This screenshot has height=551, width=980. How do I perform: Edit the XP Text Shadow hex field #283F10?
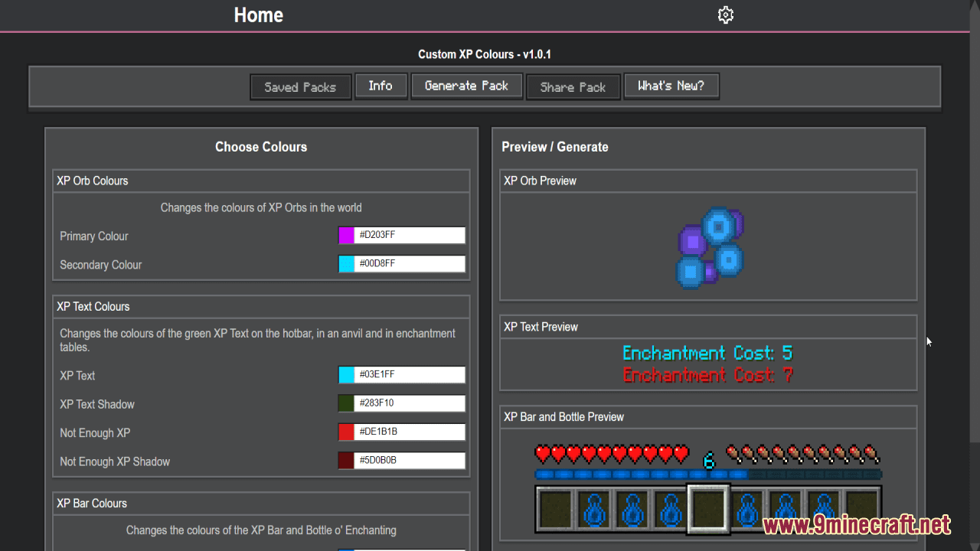[x=410, y=403]
